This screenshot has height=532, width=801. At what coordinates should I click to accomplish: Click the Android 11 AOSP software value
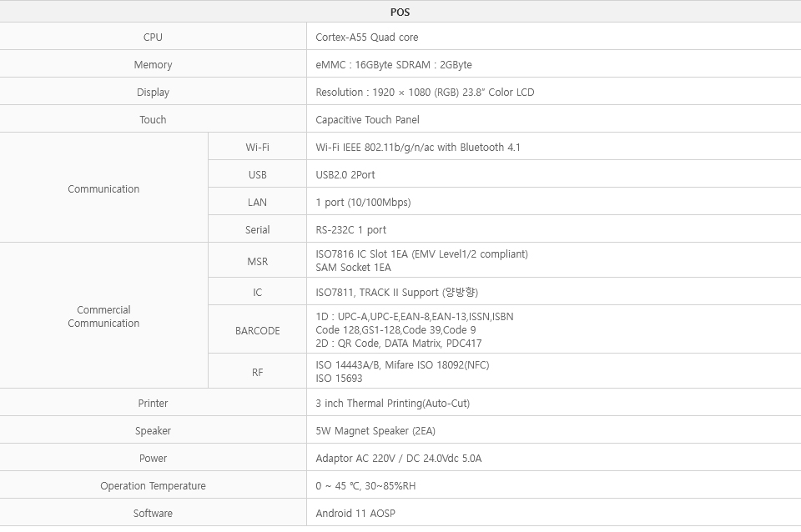(x=355, y=514)
